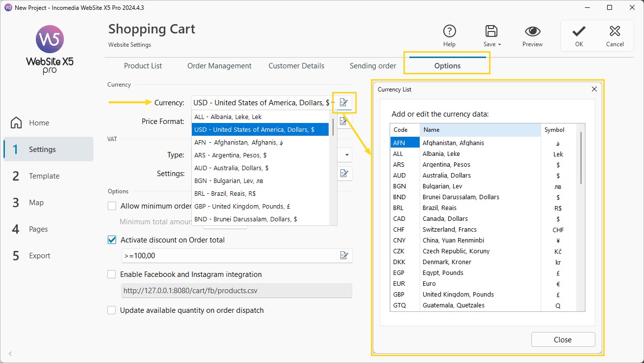This screenshot has width=644, height=363.
Task: Select Czech Republic, Koruny row
Action: tap(484, 251)
